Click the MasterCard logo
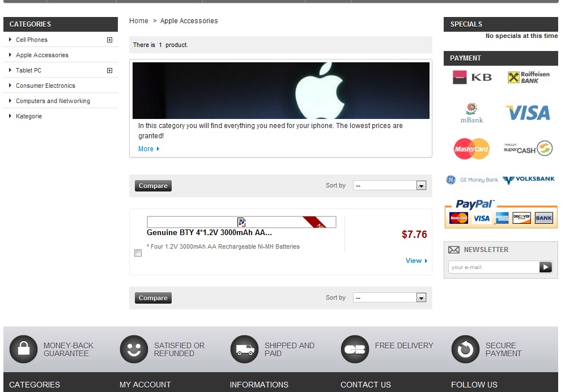This screenshot has height=392, width=561. point(471,149)
